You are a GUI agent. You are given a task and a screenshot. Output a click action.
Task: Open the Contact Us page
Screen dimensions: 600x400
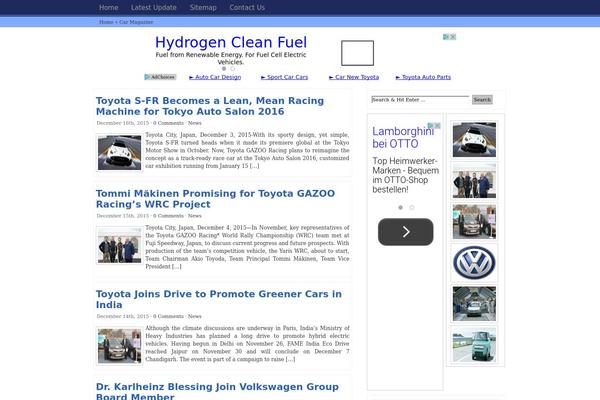[247, 7]
